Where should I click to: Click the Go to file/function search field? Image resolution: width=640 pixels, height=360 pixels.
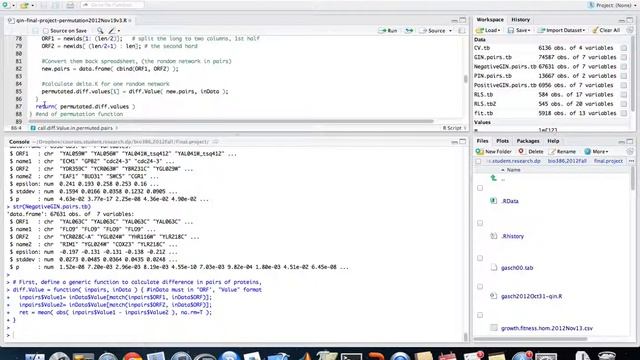tap(113, 5)
